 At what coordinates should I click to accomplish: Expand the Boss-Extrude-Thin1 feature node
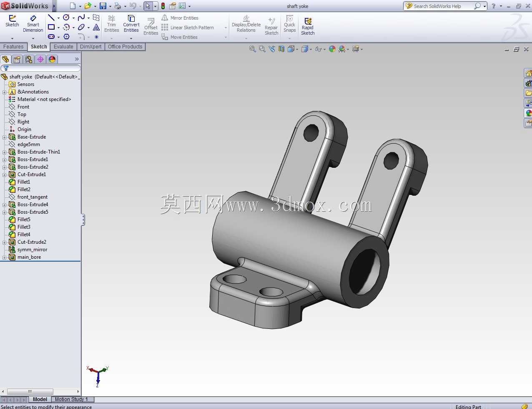coord(5,152)
